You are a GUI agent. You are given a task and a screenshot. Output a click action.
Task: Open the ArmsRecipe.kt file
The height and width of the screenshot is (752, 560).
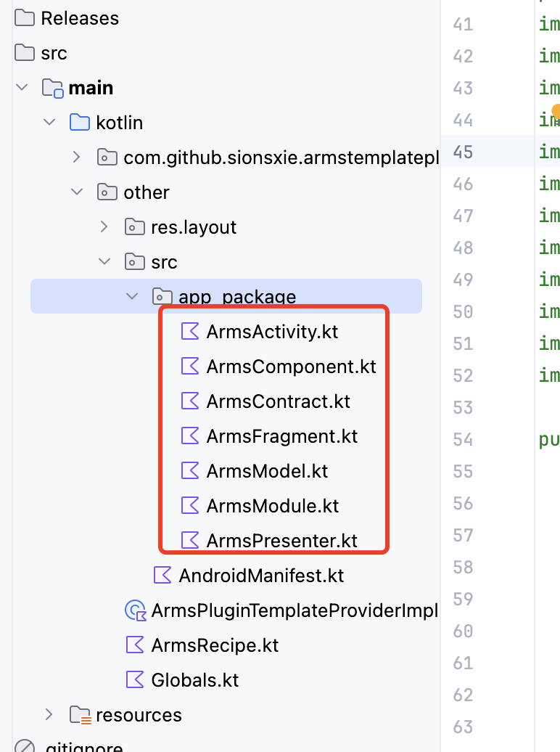coord(215,645)
